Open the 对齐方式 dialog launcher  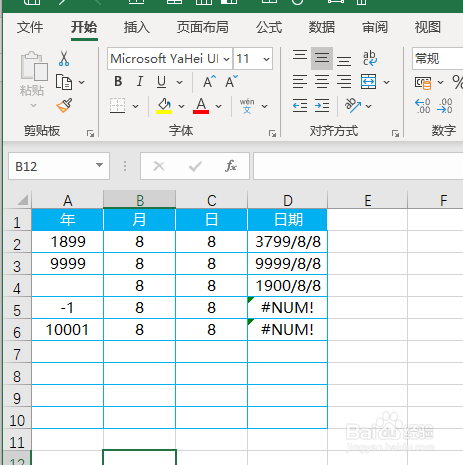click(x=395, y=134)
